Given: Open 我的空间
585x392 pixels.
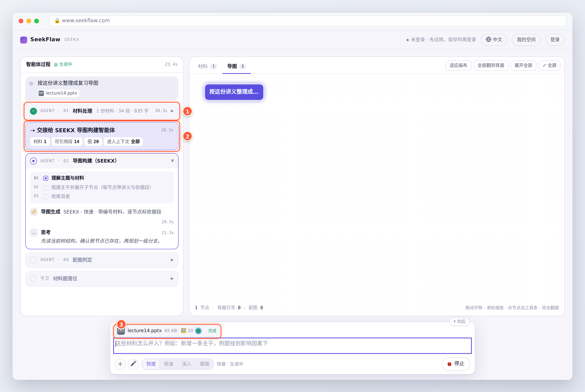Looking at the screenshot, I should (x=526, y=40).
